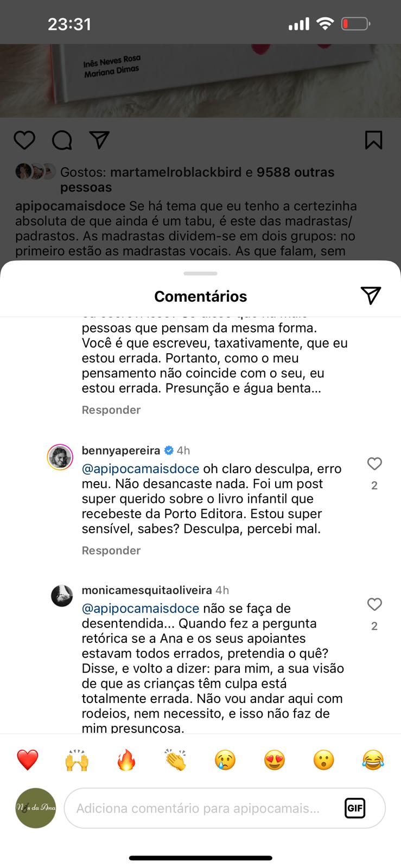
Task: Choose the clapping hands emoji
Action: pos(175,760)
